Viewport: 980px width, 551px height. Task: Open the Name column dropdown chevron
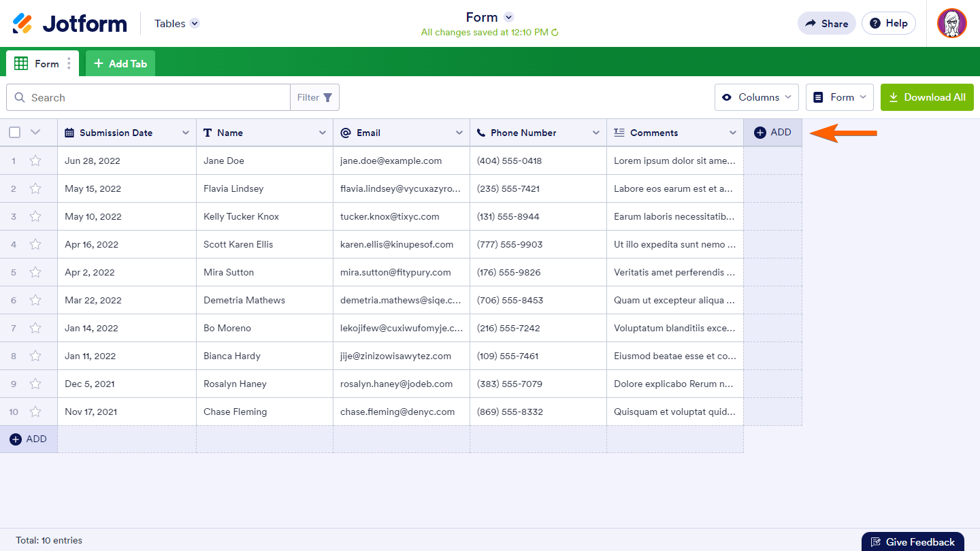pos(323,132)
